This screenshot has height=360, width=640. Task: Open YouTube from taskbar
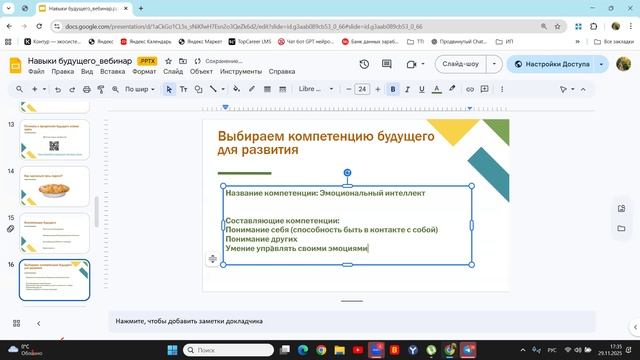pyautogui.click(x=358, y=350)
